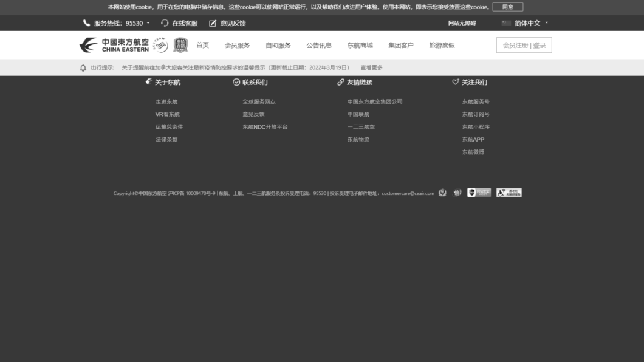Click the 同意 cookie consent button

pyautogui.click(x=508, y=7)
